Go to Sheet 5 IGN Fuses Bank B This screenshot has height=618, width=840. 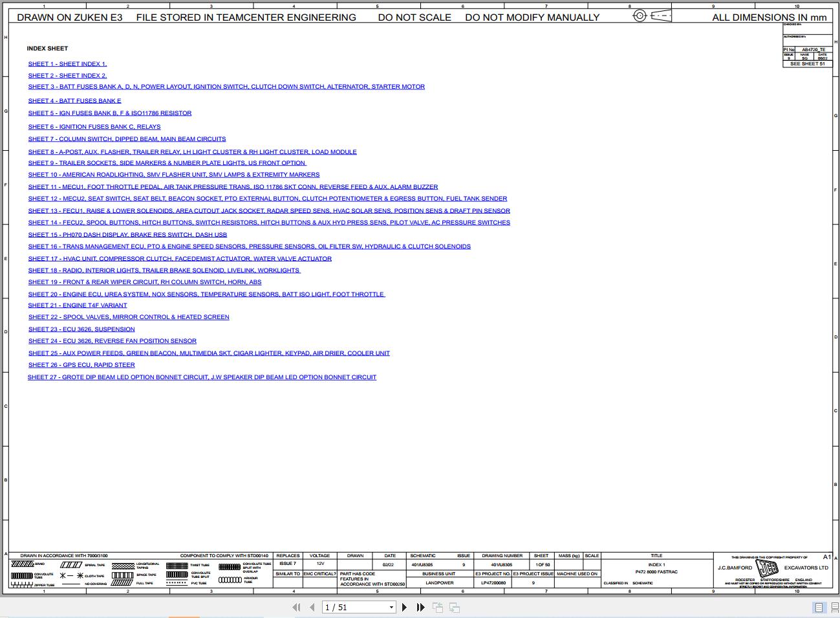coord(110,113)
